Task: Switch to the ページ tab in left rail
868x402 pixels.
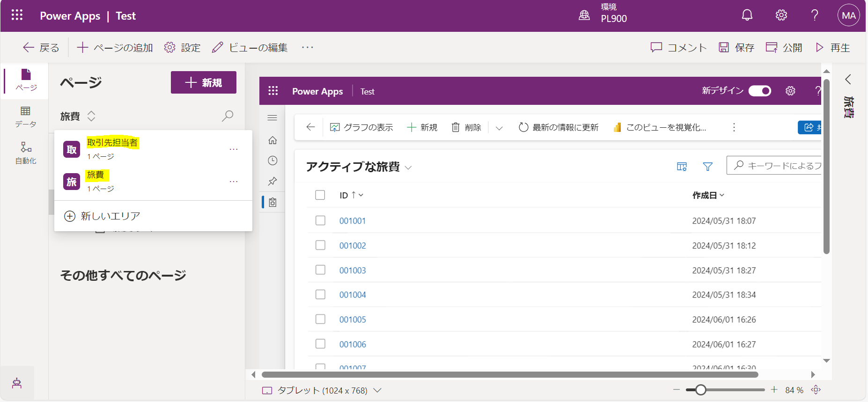Action: click(x=26, y=80)
